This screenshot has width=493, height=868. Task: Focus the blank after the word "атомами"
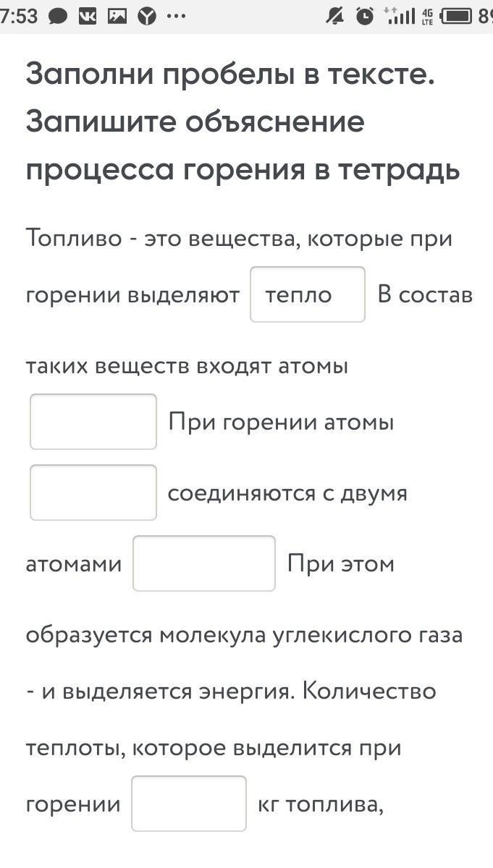(204, 563)
